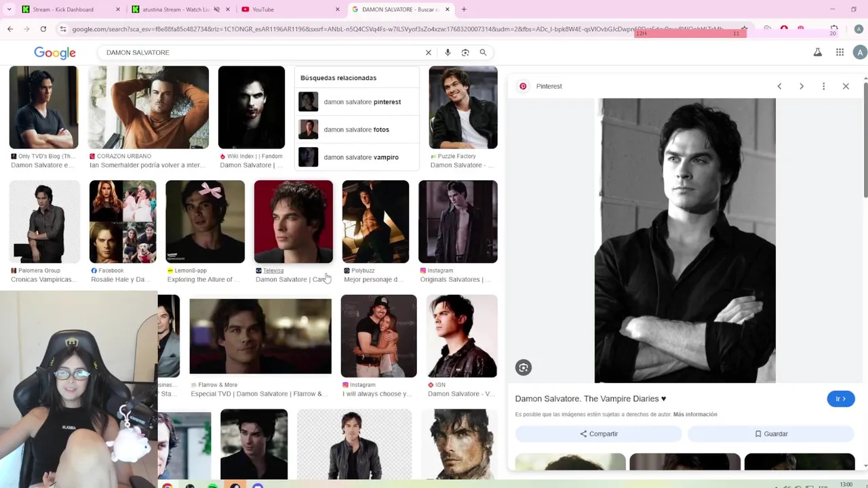Open the Más información link

click(x=695, y=414)
